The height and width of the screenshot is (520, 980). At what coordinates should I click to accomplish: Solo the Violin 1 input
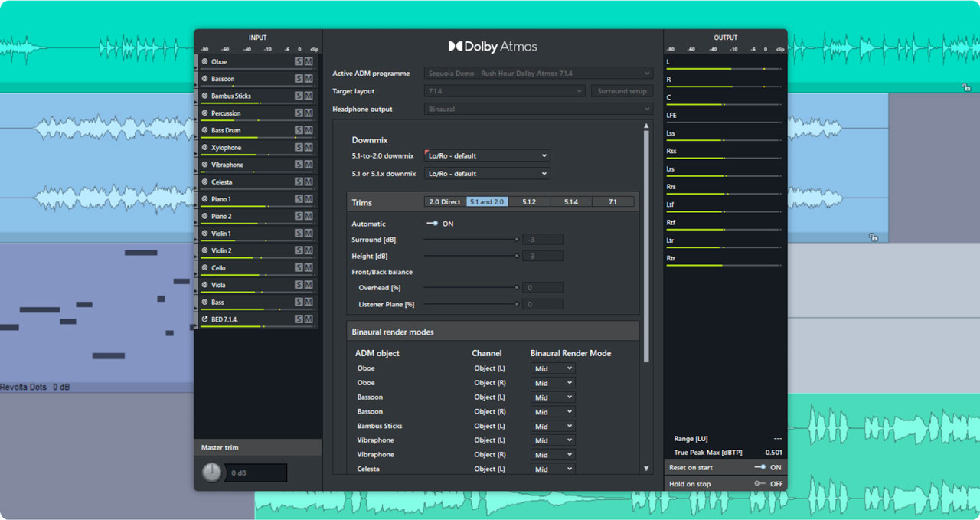[299, 233]
